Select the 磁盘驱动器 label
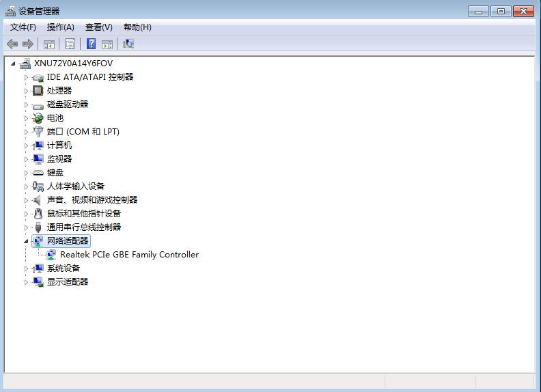The height and width of the screenshot is (392, 541). pos(68,104)
